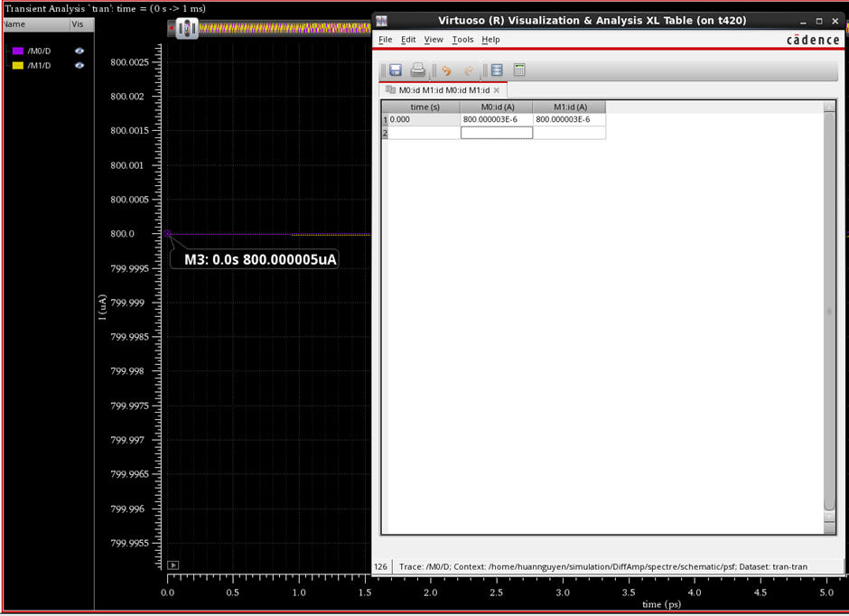Click the time (s) column header
Image resolution: width=849 pixels, height=616 pixels.
click(424, 107)
